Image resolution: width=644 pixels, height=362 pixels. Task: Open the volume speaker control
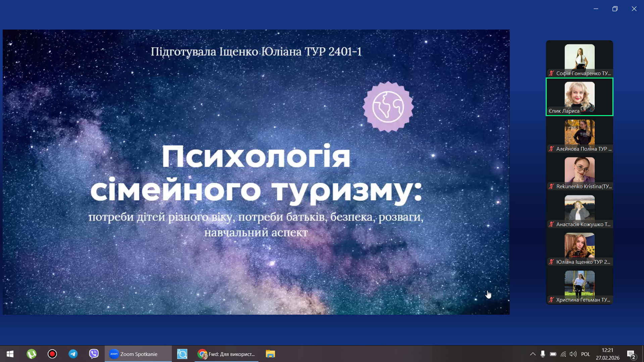573,354
